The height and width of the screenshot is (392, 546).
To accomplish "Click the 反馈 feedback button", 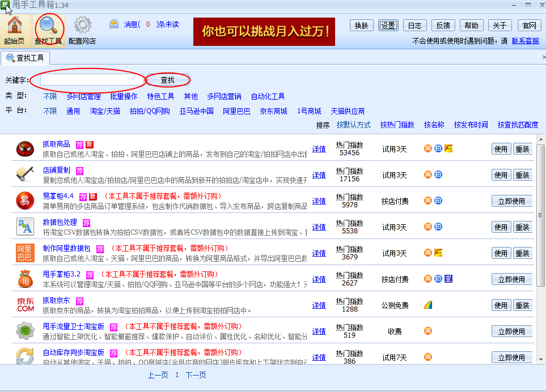I will 443,25.
